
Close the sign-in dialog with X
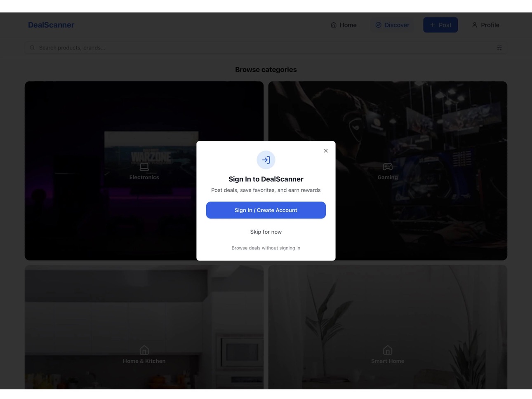click(326, 150)
